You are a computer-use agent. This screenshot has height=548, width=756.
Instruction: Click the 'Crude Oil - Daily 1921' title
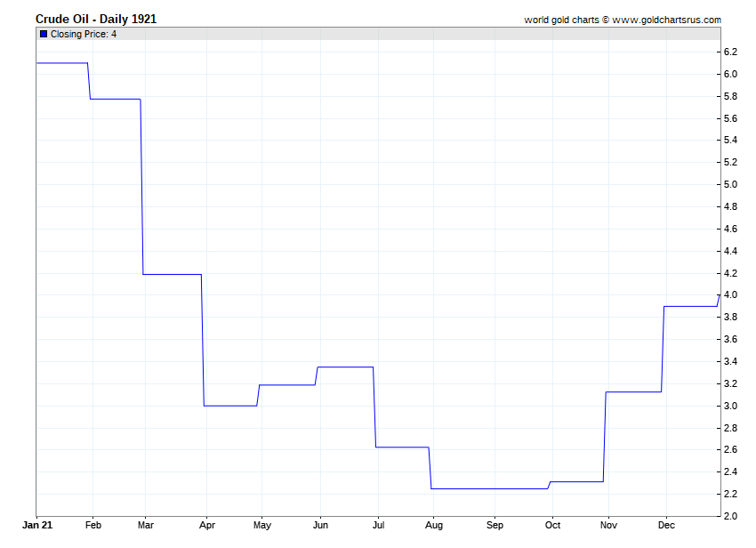(x=96, y=19)
